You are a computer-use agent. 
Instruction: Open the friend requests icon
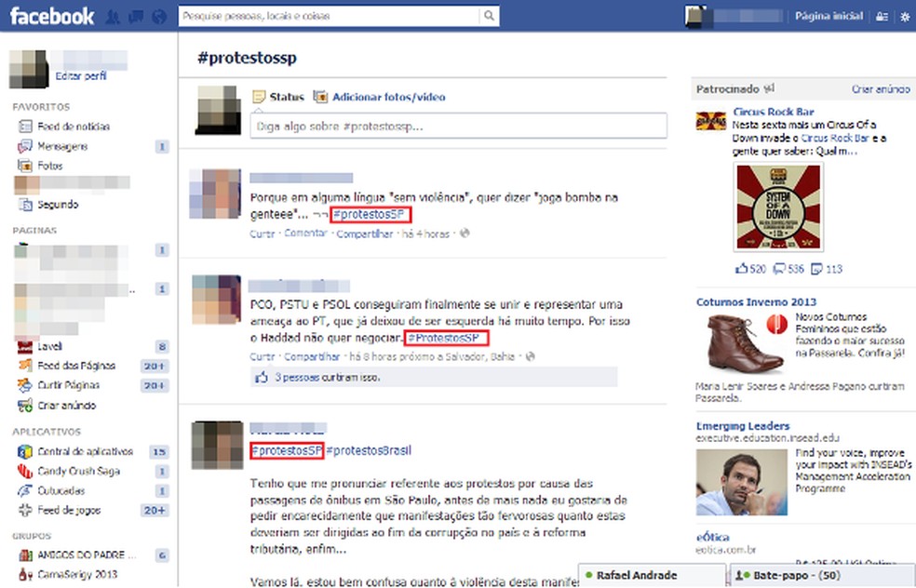[113, 16]
